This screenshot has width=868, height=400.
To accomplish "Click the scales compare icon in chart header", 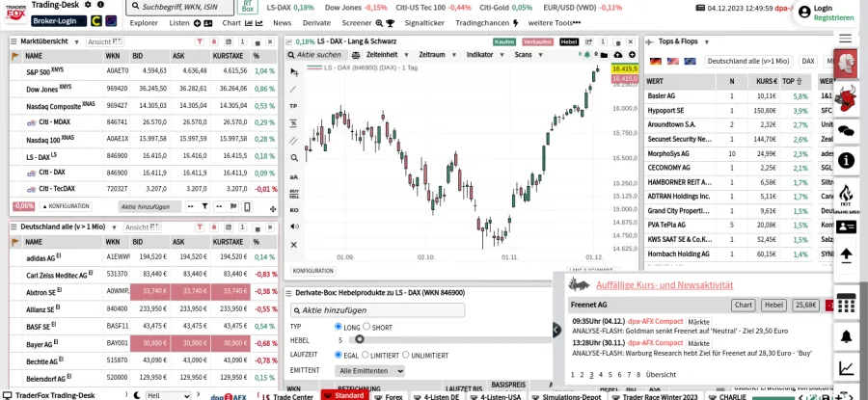I will 355,55.
